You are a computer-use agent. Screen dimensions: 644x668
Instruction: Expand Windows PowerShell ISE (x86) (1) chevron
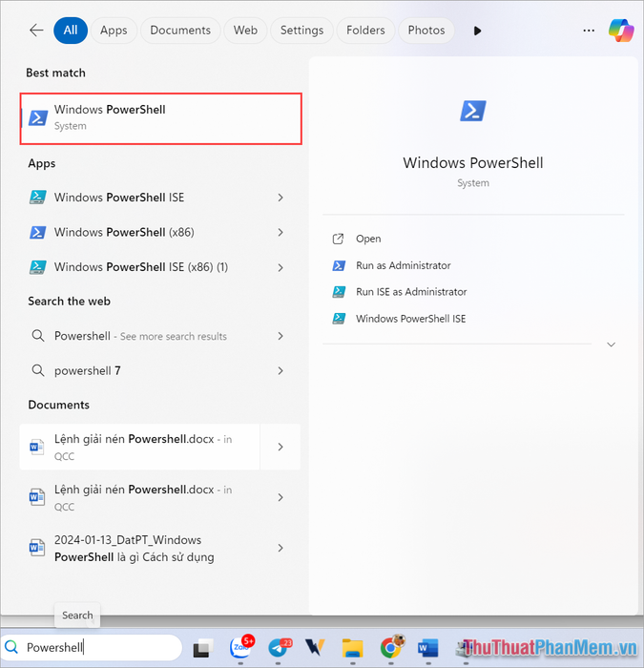(280, 267)
